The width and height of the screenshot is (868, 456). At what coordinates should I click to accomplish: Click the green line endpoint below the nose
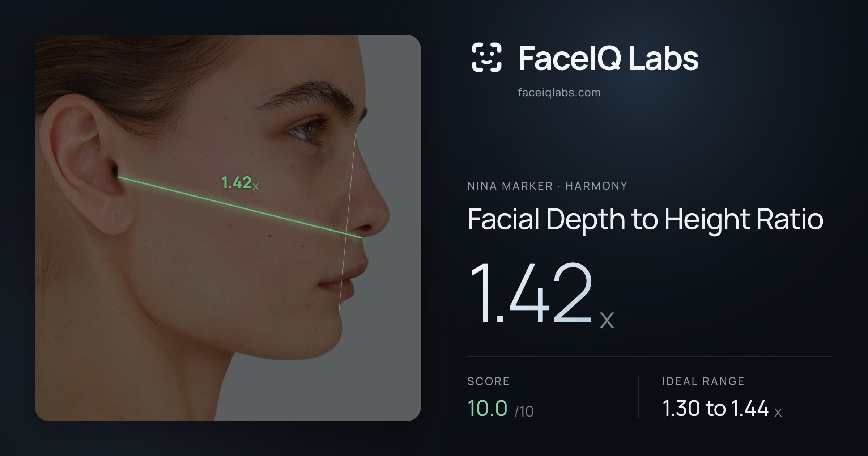(361, 238)
